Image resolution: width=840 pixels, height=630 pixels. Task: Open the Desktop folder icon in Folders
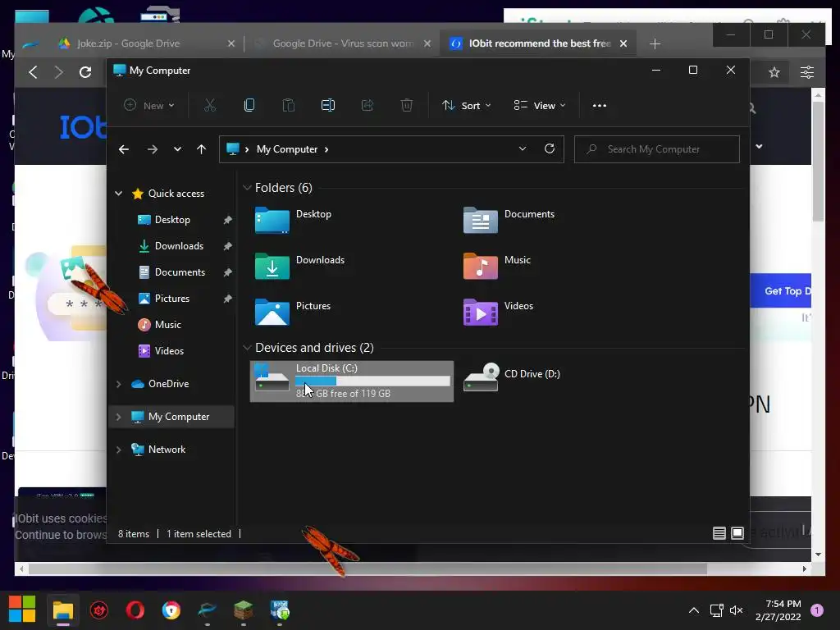click(x=272, y=220)
